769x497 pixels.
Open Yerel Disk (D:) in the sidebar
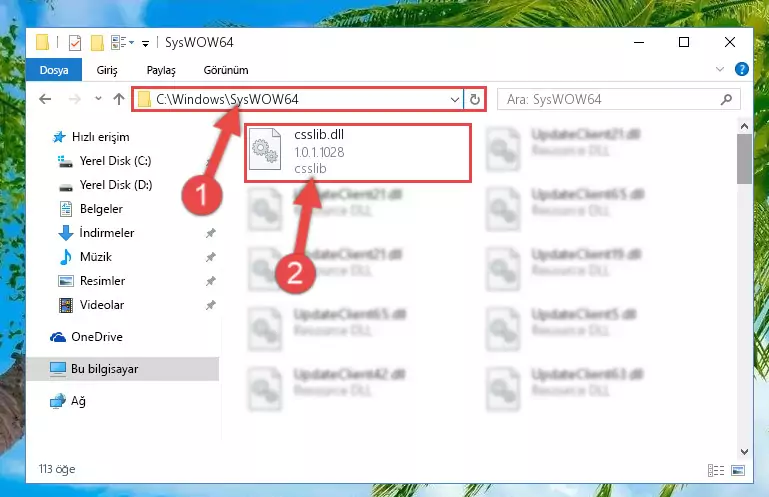pyautogui.click(x=116, y=185)
